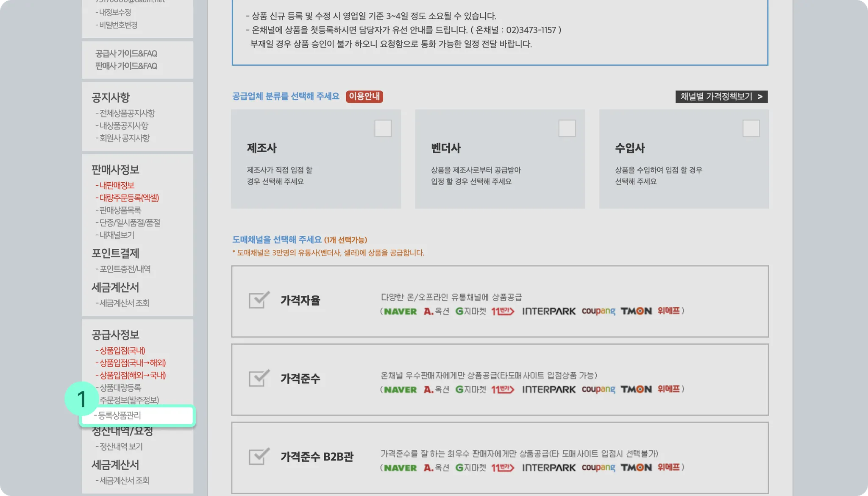This screenshot has height=496, width=868.
Task: Check the 수입사 supplier type checkbox
Action: (751, 128)
